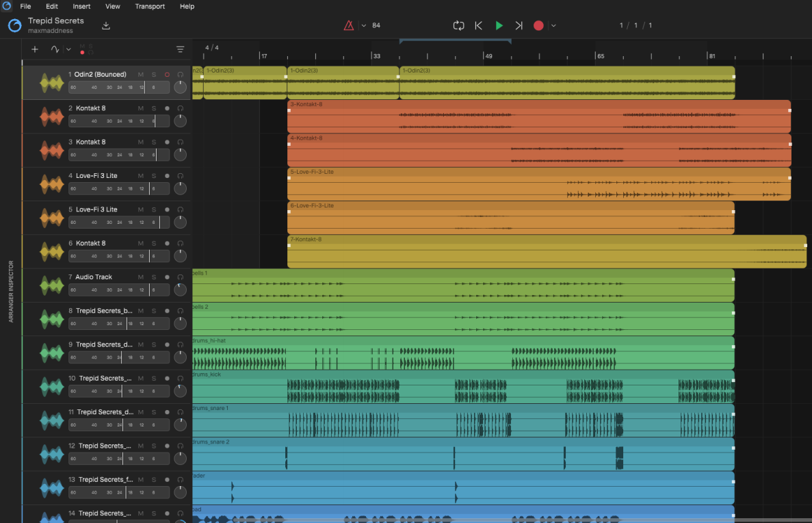Start playback with the green play button
Viewport: 812px width, 523px height.
[499, 25]
